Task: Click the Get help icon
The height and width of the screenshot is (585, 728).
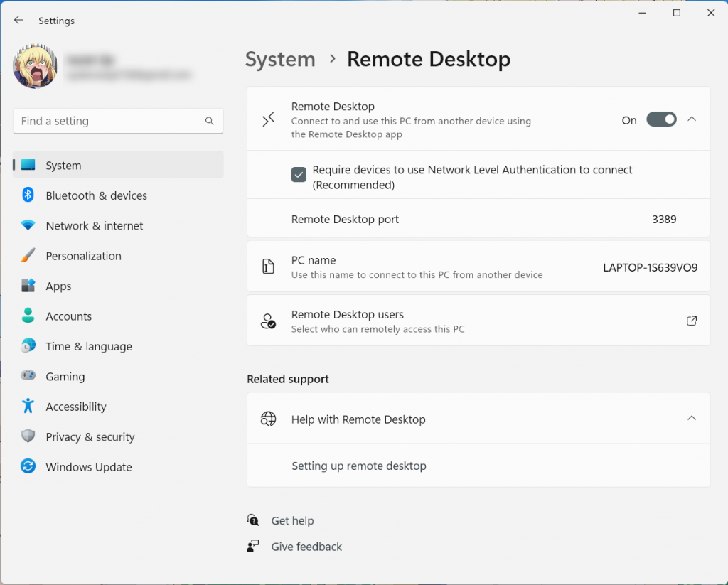Action: 252,520
